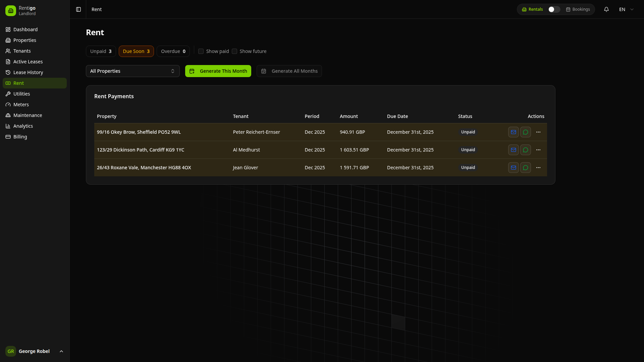Toggle Rentals/Bookings mode switch
644x362 pixels.
point(554,9)
